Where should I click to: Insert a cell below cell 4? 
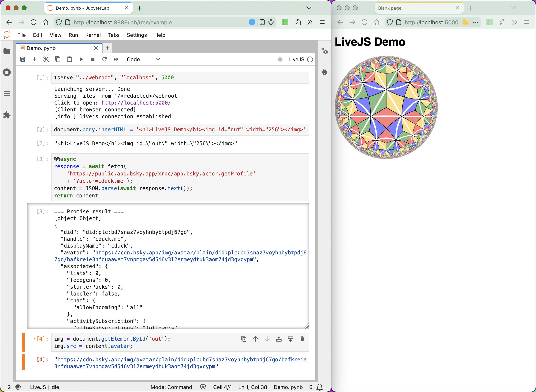tap(291, 339)
